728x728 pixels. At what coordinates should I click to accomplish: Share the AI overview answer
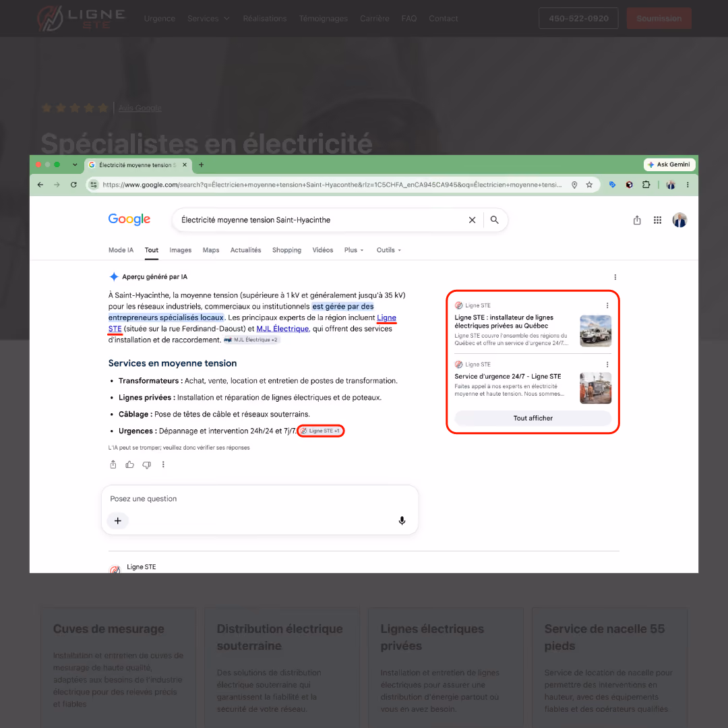[113, 464]
